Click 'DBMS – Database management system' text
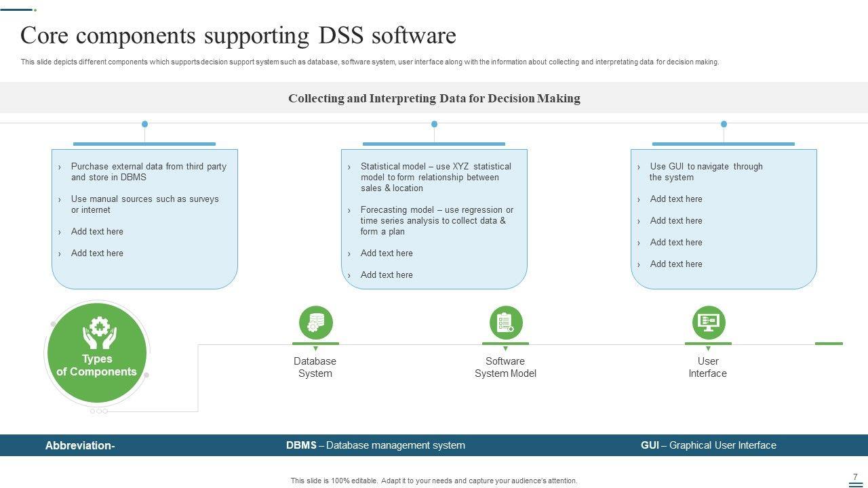Image resolution: width=868 pixels, height=488 pixels. pos(376,445)
